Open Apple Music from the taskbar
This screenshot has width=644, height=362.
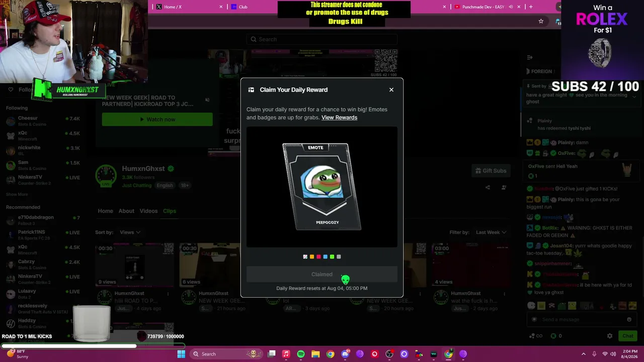(x=286, y=354)
